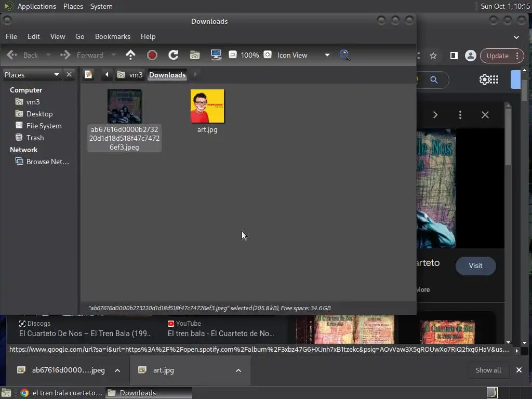Click the vm3 path bar button
532x399 pixels.
coord(130,75)
